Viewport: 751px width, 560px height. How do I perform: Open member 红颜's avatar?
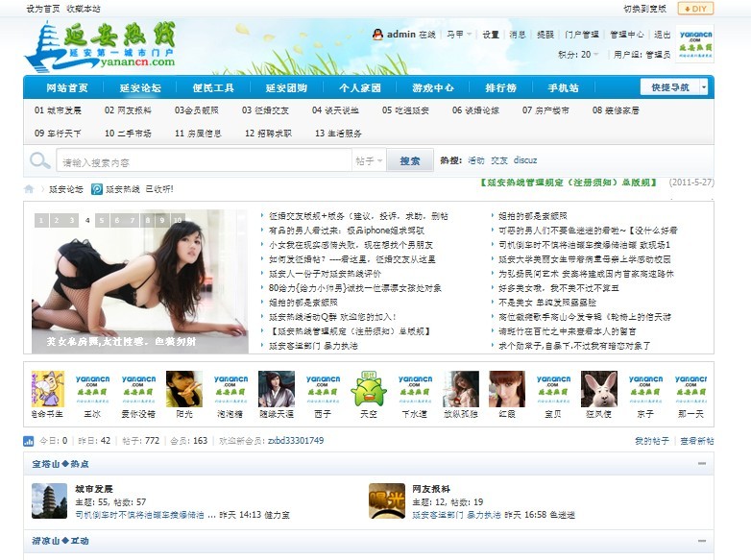coord(507,388)
